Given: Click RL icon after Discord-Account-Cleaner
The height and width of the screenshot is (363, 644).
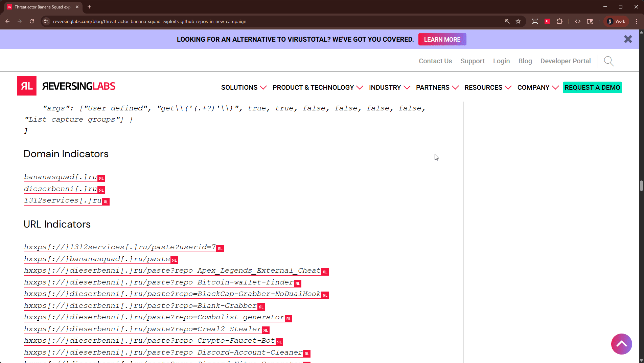Looking at the screenshot, I should click(307, 354).
